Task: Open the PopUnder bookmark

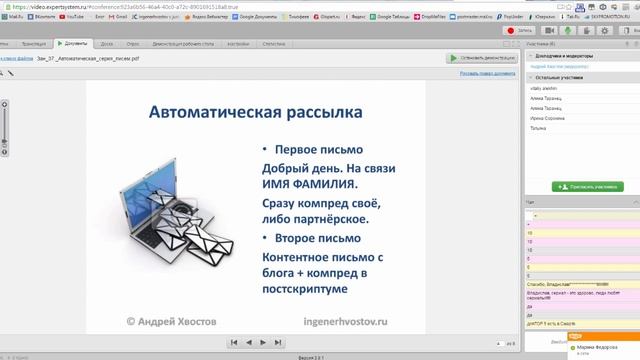Action: click(510, 17)
